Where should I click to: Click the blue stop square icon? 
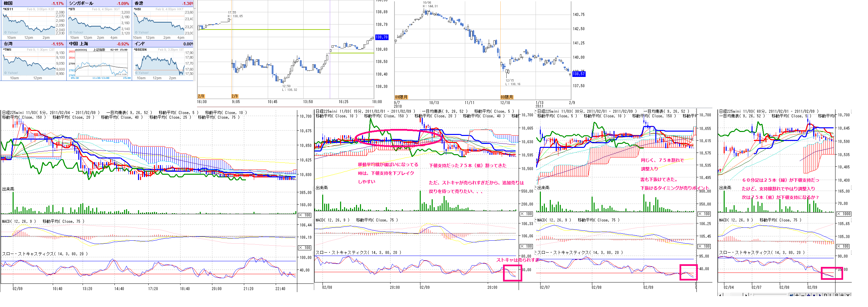[814, 295]
